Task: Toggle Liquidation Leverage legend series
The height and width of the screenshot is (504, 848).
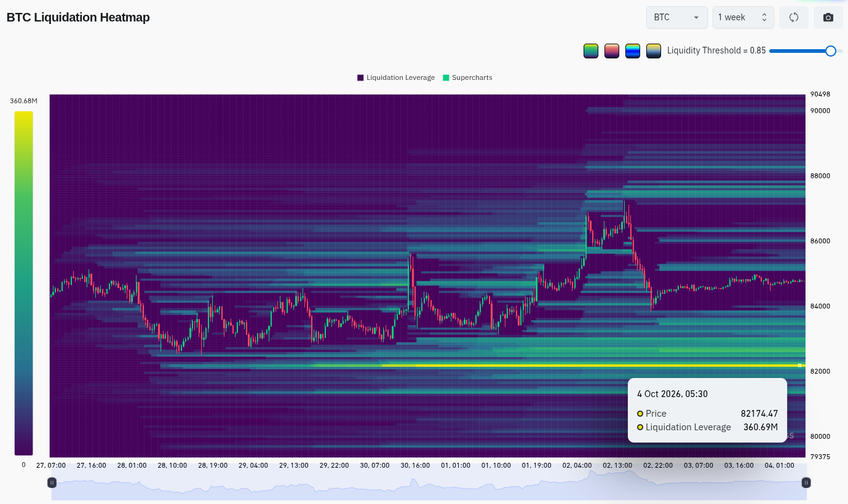Action: [396, 77]
